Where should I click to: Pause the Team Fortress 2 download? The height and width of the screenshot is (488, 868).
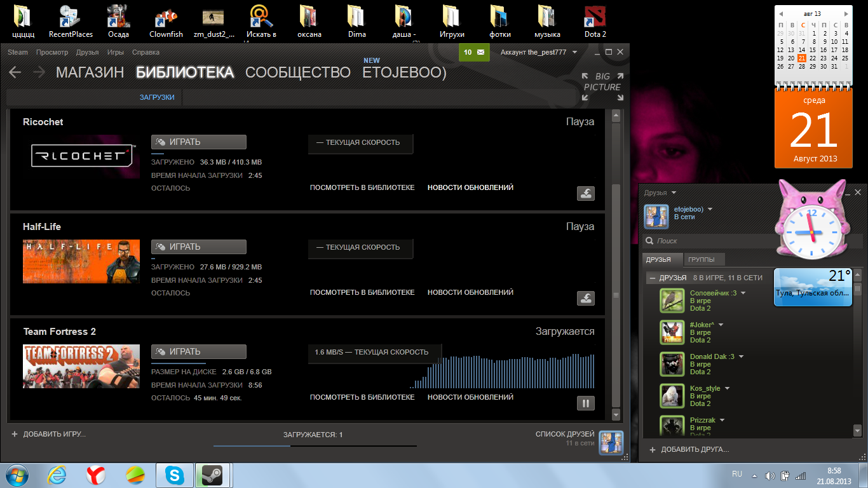click(585, 403)
